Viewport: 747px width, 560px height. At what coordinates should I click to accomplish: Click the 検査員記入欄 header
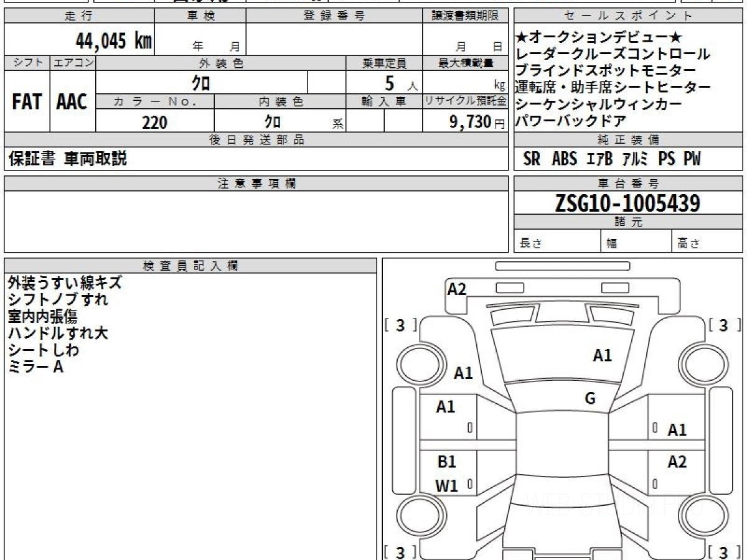pos(190,266)
